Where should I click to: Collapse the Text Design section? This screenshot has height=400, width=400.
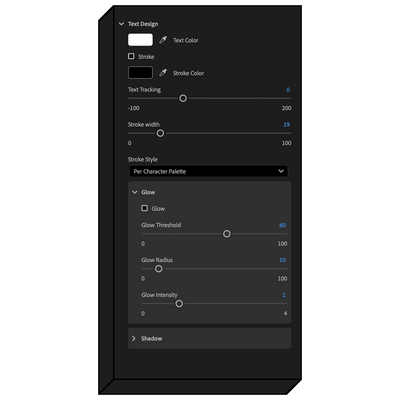point(121,24)
